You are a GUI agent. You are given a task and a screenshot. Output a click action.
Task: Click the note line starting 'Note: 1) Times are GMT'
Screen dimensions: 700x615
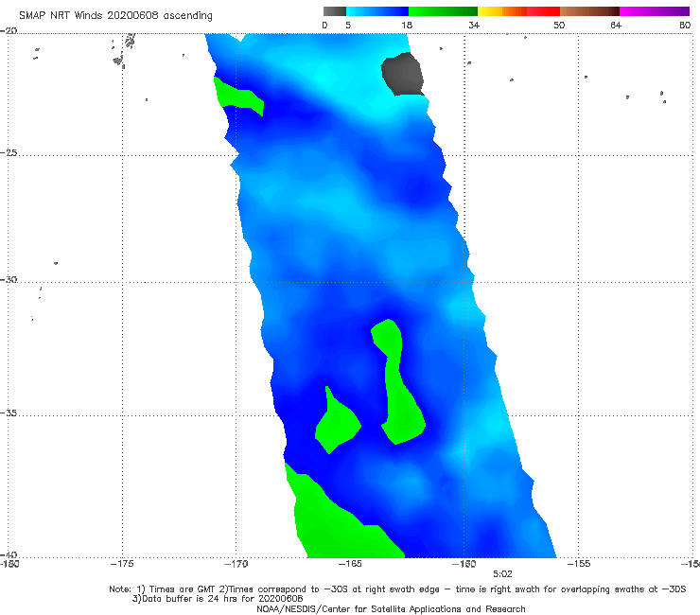tap(397, 589)
